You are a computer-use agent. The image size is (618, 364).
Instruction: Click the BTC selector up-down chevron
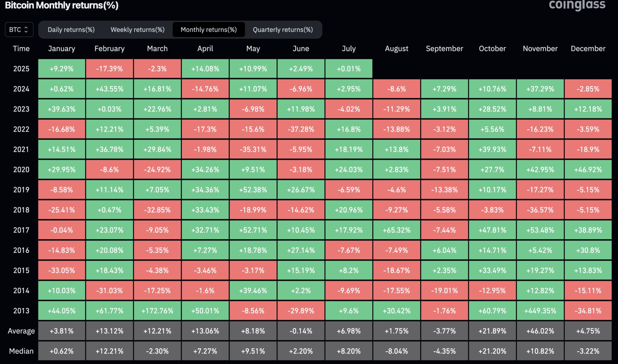[26, 30]
